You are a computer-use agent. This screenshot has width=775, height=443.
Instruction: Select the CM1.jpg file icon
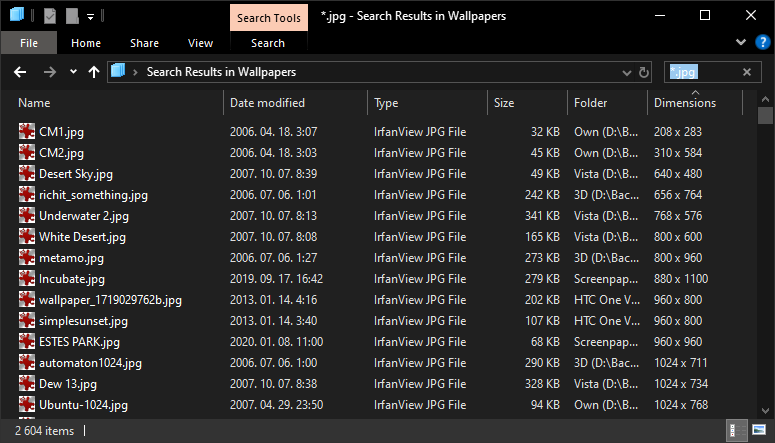27,132
